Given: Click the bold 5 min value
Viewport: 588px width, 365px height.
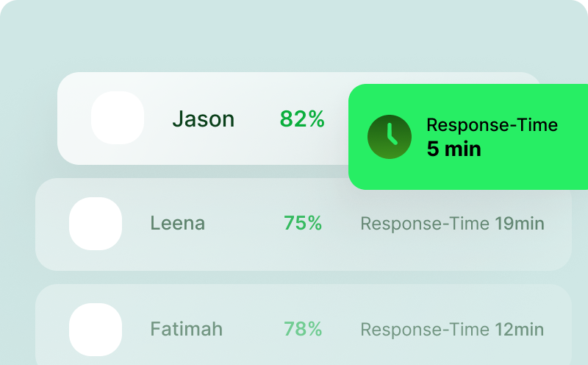Looking at the screenshot, I should pos(453,149).
